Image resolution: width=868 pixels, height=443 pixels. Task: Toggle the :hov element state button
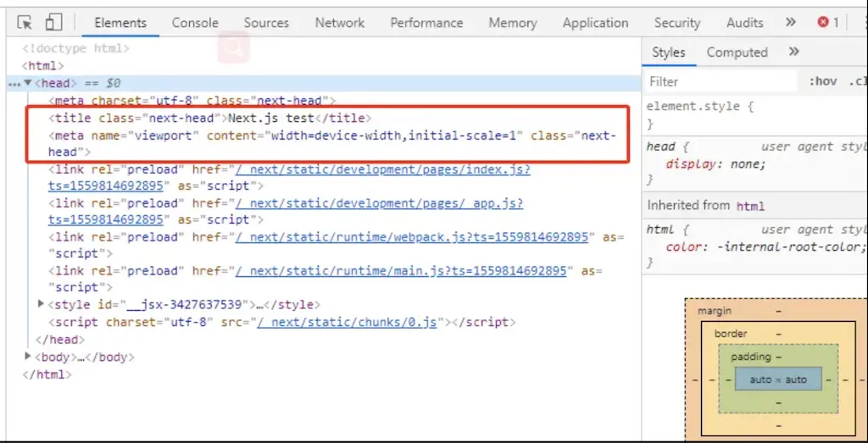822,82
